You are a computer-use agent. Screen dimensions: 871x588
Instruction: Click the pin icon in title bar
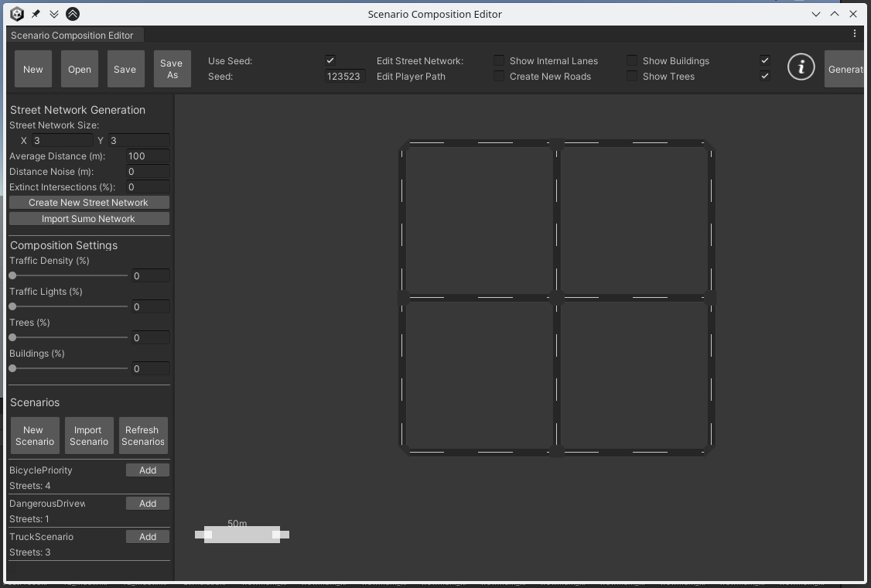tap(36, 14)
